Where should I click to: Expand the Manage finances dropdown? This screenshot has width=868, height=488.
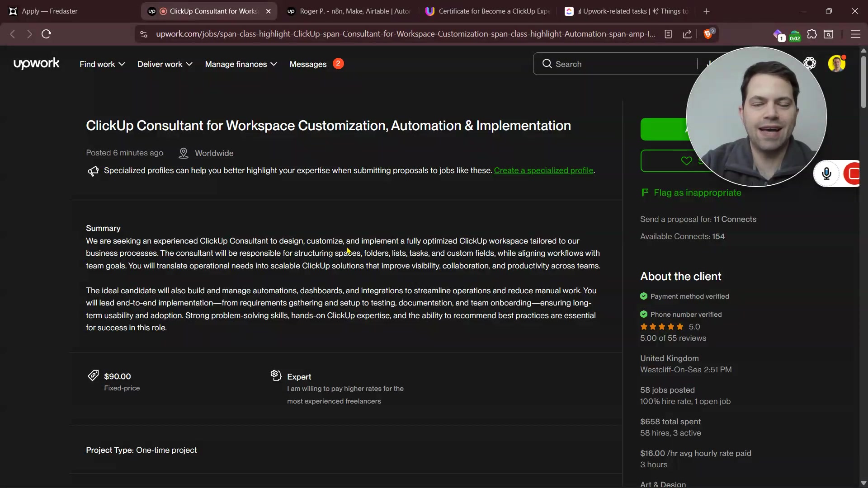(x=241, y=64)
